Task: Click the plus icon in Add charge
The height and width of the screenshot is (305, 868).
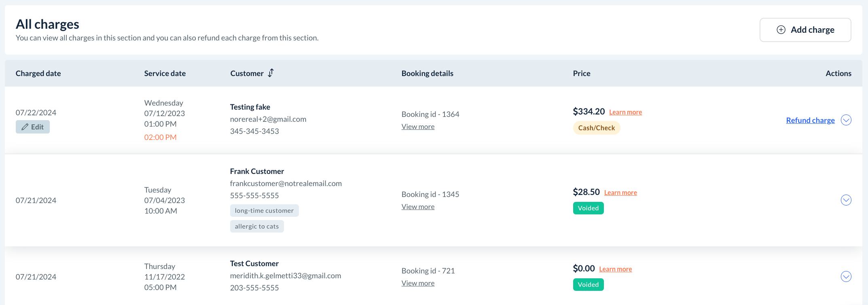Action: pos(781,30)
